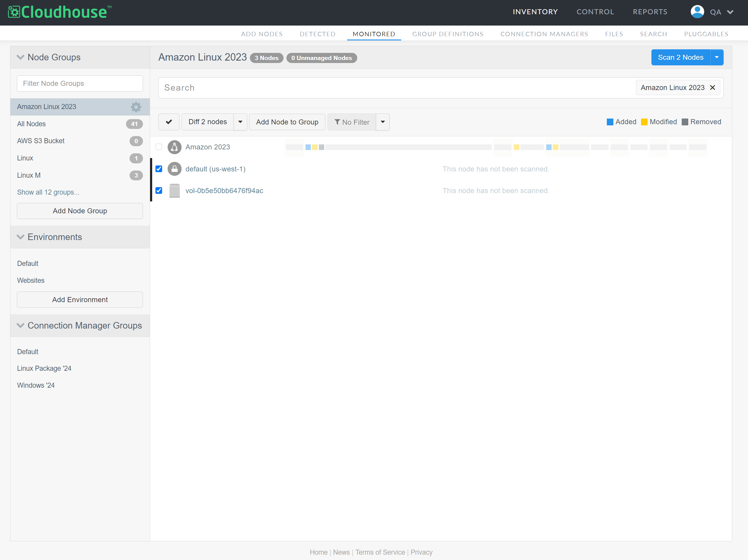748x560 pixels.
Task: Open the QA user avatar menu
Action: (697, 12)
